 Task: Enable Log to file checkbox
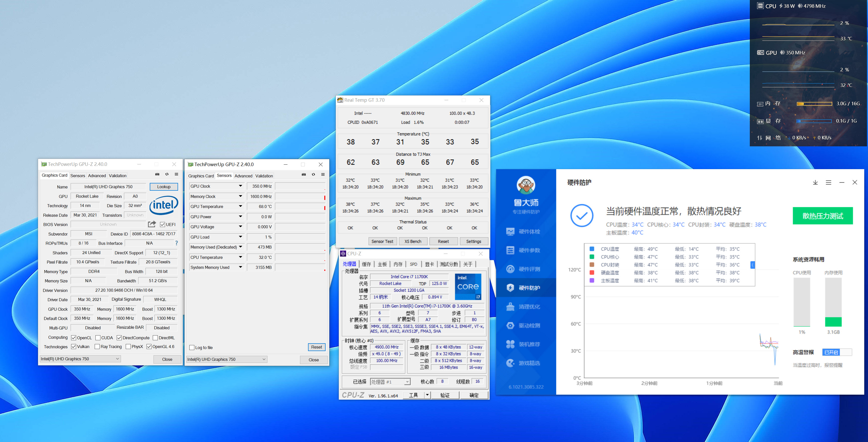click(x=192, y=348)
